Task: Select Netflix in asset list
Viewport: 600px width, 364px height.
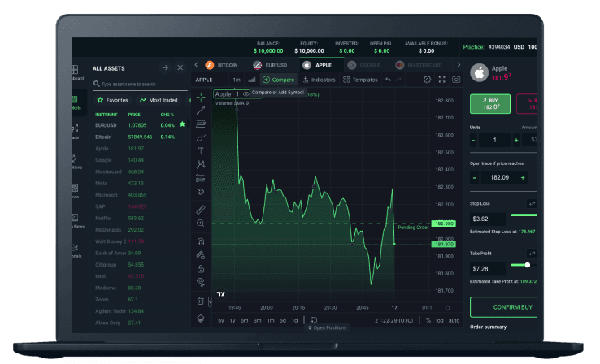Action: pyautogui.click(x=140, y=218)
